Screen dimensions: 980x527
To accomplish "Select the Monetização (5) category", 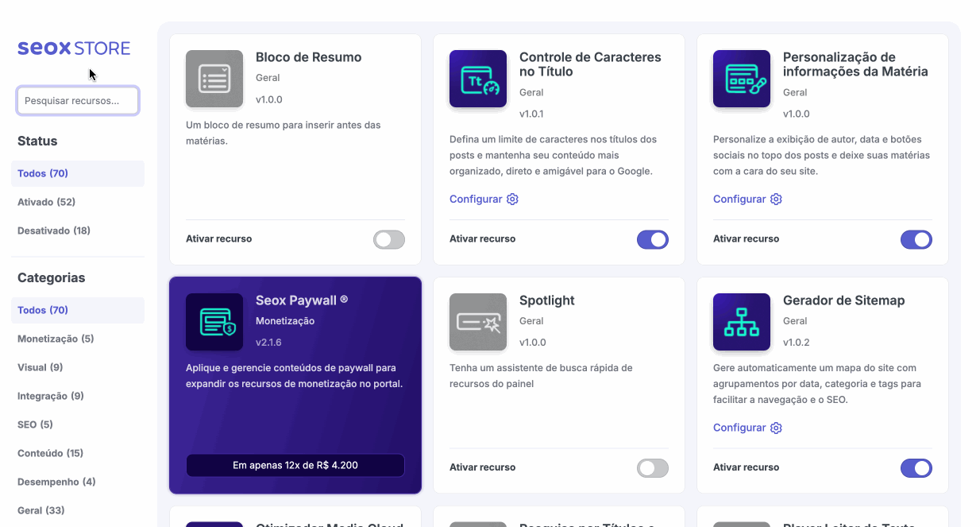I will [x=78, y=339].
